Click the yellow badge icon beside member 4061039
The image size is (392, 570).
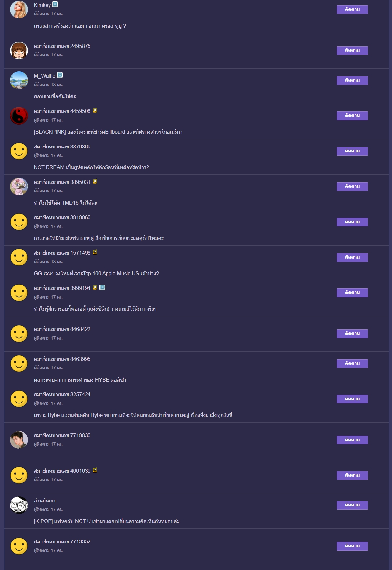click(95, 470)
